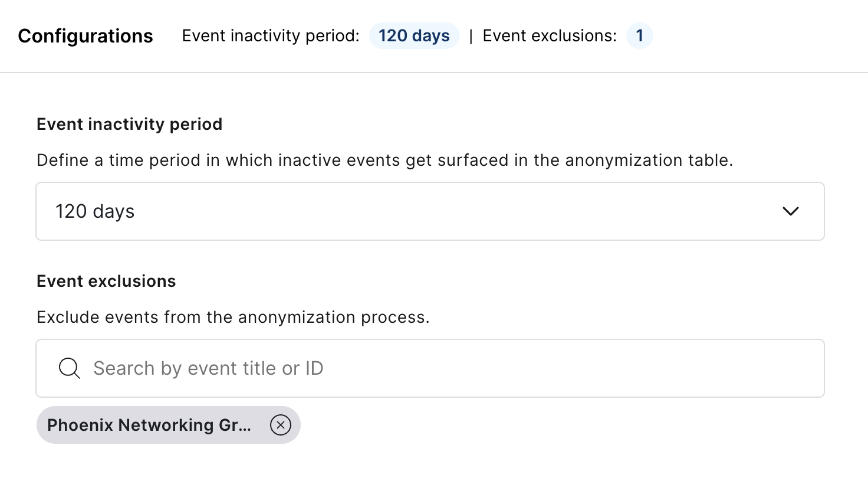Select the Configurations heading
Image resolution: width=868 pixels, height=491 pixels.
coord(86,36)
